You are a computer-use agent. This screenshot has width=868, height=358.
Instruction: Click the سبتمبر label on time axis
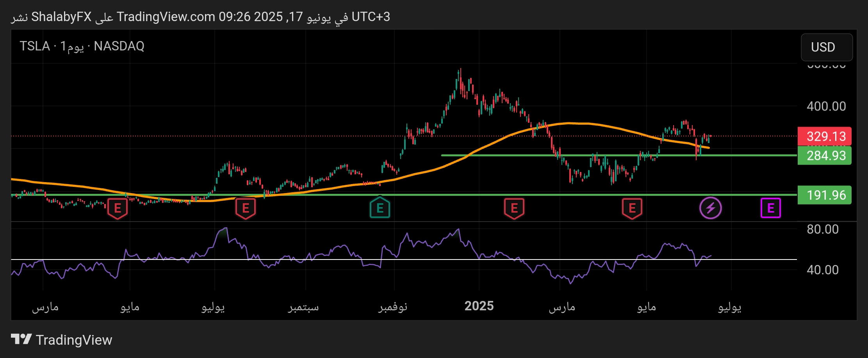coord(304,307)
